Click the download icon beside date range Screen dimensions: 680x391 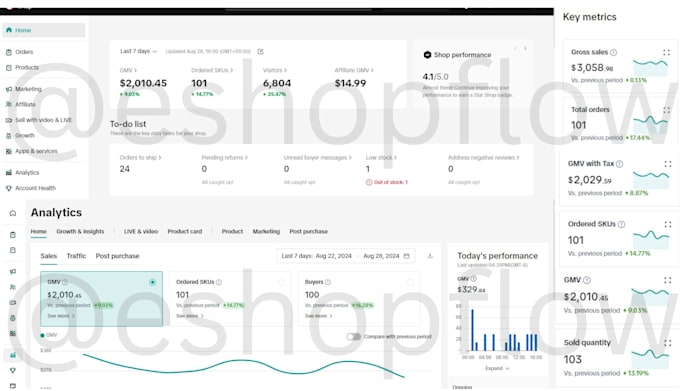pyautogui.click(x=430, y=256)
